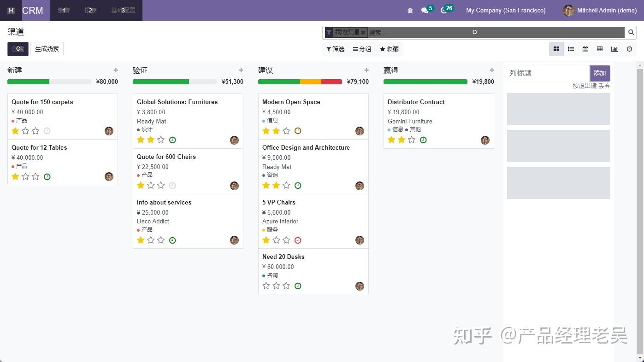
Task: Open the 收藏 favorites dropdown
Action: 389,49
